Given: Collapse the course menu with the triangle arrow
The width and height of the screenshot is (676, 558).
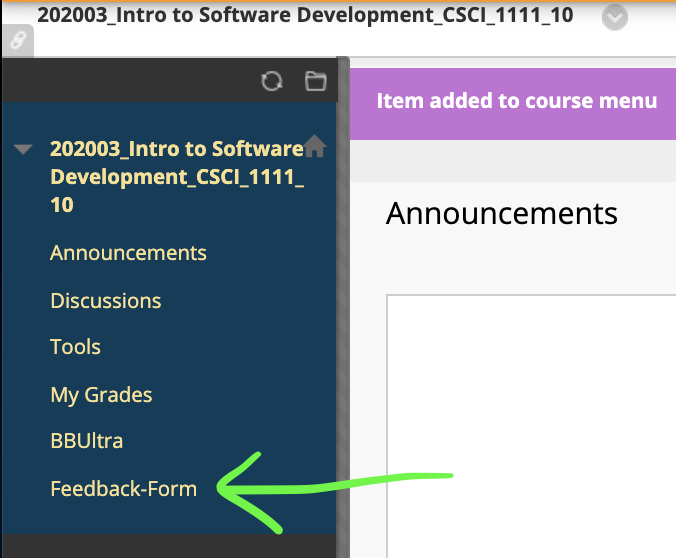Looking at the screenshot, I should point(24,150).
